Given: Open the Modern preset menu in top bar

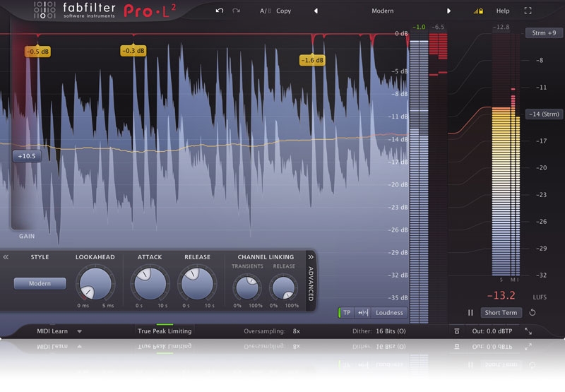Looking at the screenshot, I should [x=382, y=11].
